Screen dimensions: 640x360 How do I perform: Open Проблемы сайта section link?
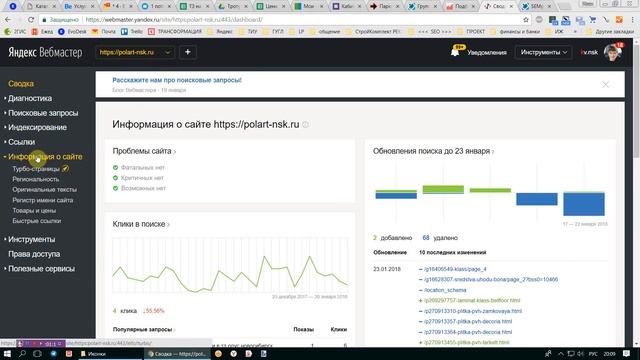pos(144,151)
